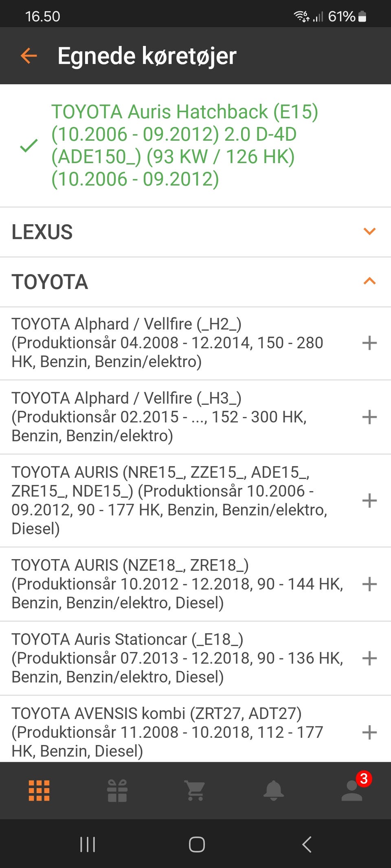Expand Alphard / Vellfire (_H2_) plus
391x868 pixels.
(x=369, y=343)
